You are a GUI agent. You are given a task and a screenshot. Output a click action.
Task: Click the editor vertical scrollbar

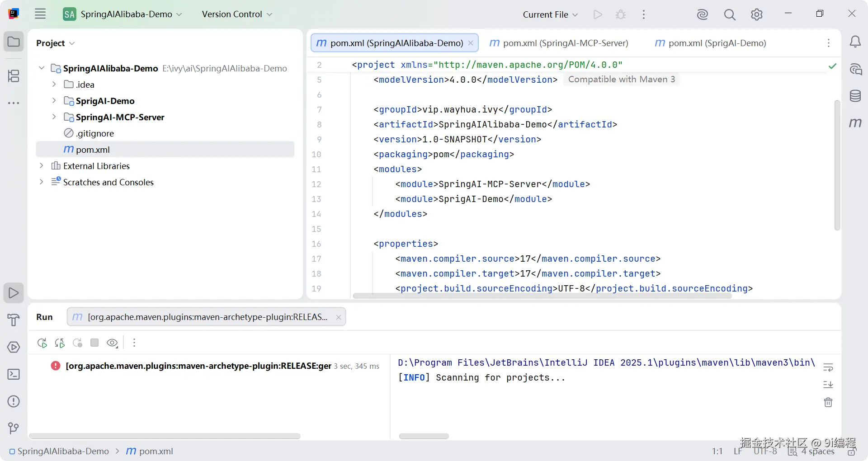[837, 165]
